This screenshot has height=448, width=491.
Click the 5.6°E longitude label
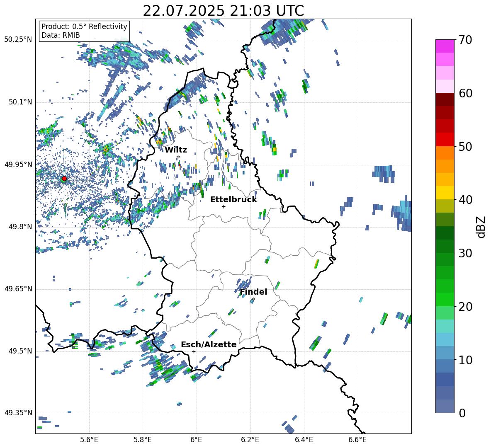[x=89, y=440]
